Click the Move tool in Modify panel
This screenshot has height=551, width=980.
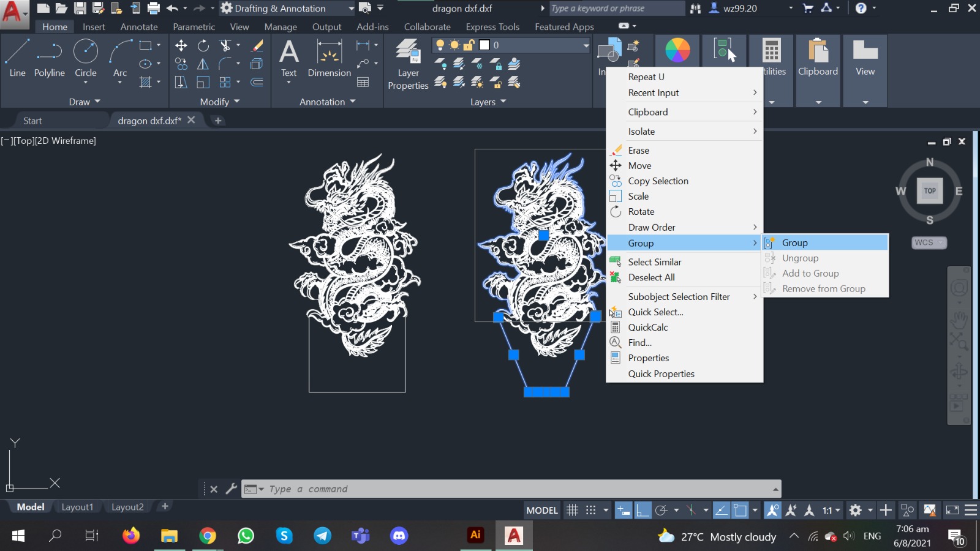181,45
